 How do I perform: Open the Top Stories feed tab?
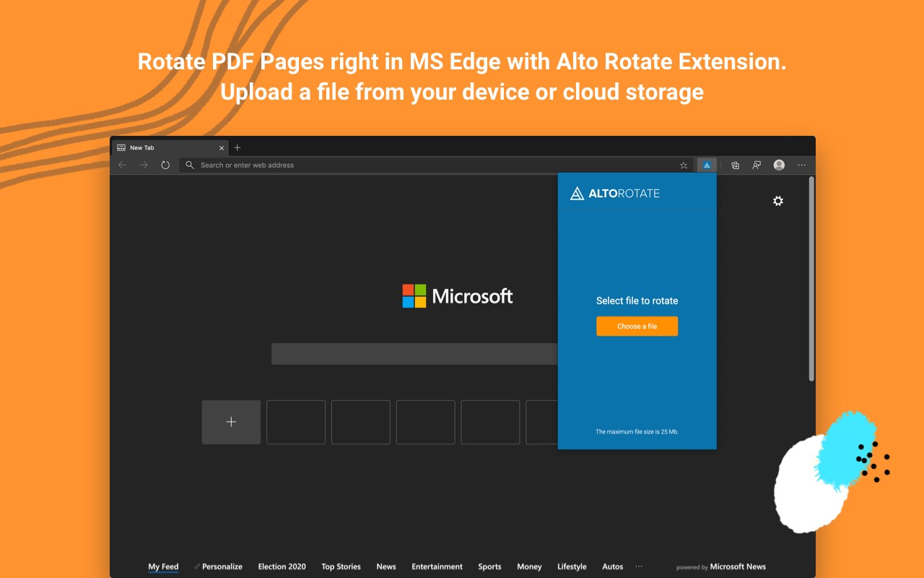pos(341,566)
